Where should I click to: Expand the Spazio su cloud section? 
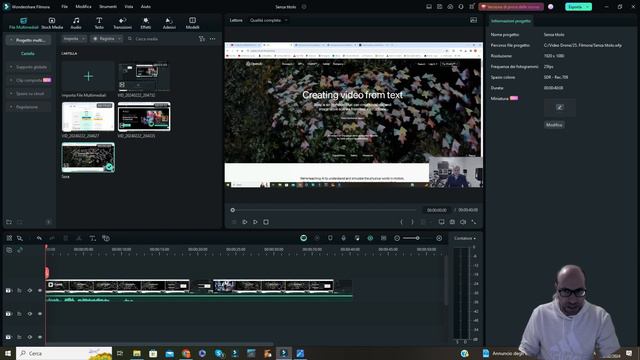pyautogui.click(x=28, y=93)
